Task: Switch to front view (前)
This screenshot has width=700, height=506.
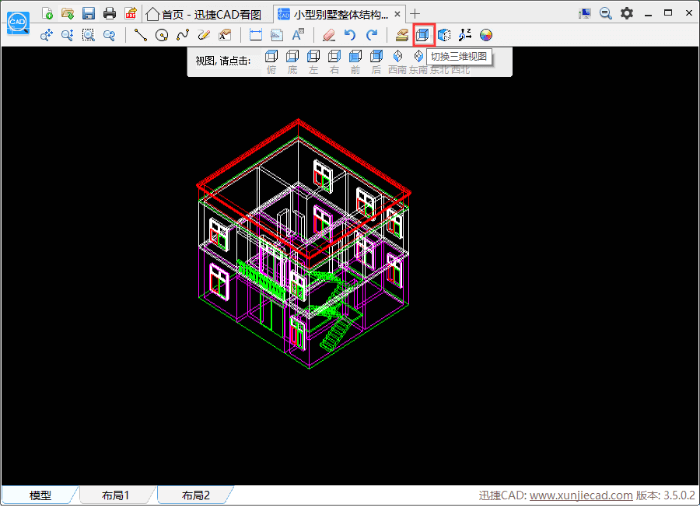Action: tap(355, 62)
